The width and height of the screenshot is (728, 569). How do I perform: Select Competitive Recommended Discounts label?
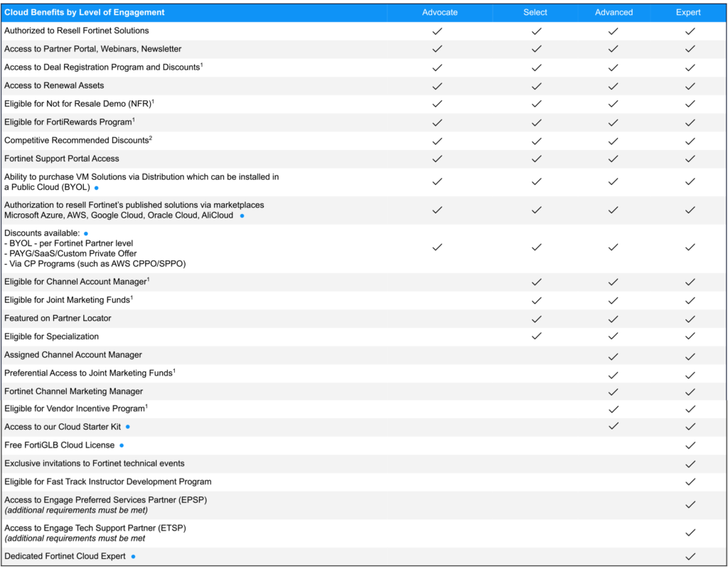(x=78, y=140)
